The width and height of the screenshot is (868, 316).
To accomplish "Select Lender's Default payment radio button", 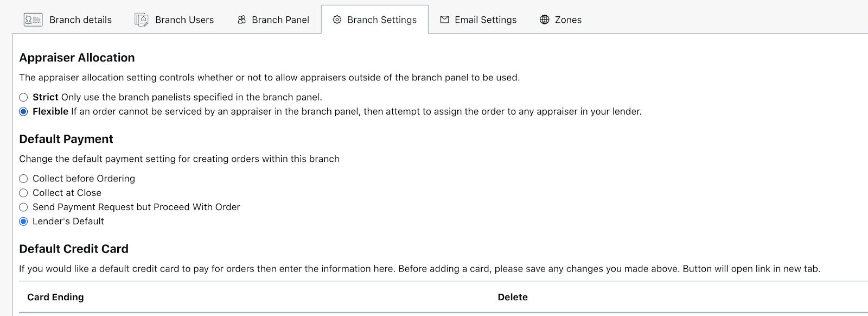I will point(23,221).
